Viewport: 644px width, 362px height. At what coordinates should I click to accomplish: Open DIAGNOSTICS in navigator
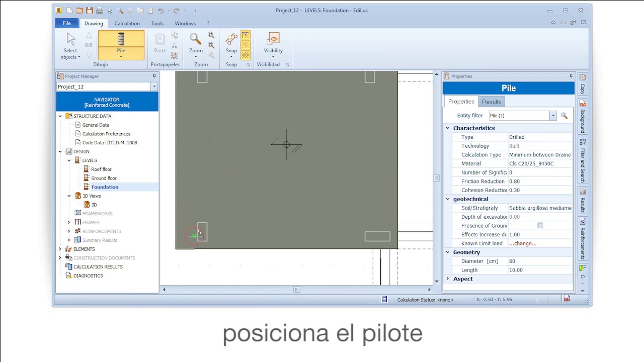(88, 276)
